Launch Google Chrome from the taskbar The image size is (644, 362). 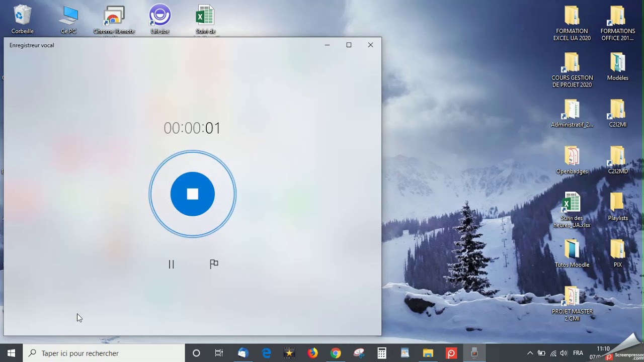coord(336,353)
